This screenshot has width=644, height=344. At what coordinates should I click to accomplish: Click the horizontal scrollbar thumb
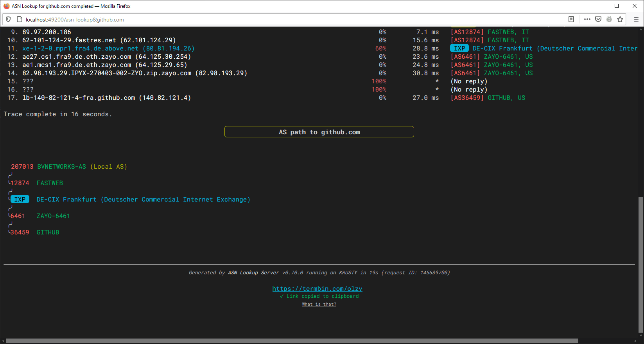[292, 341]
